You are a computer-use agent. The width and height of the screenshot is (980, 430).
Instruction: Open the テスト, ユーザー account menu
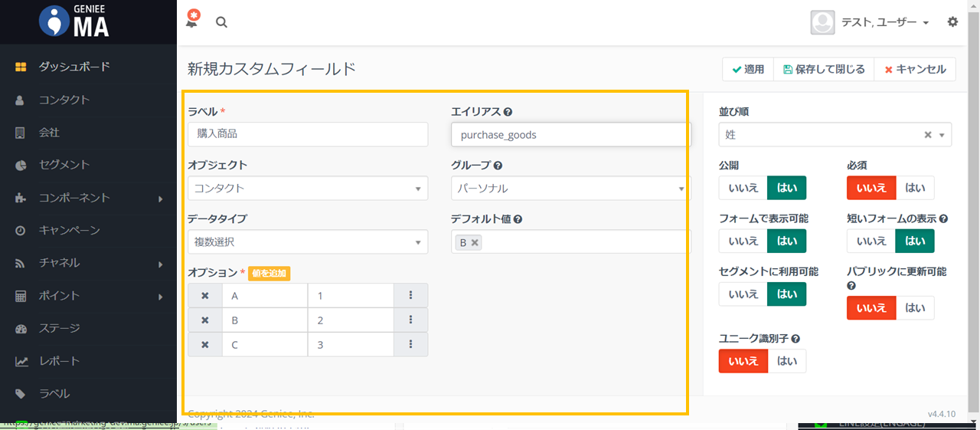point(884,22)
